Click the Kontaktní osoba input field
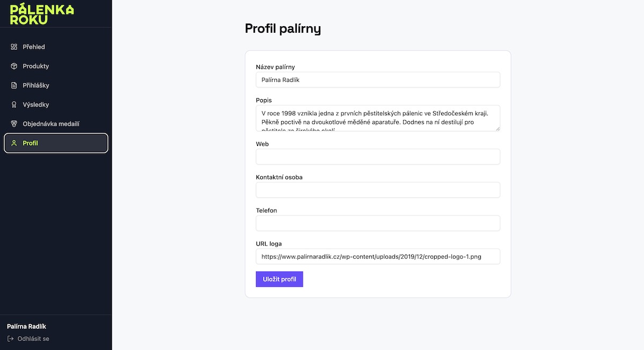 click(x=378, y=190)
